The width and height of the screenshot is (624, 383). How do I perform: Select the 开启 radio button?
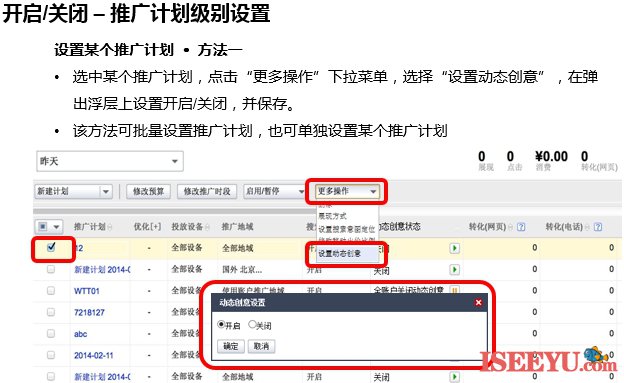221,324
